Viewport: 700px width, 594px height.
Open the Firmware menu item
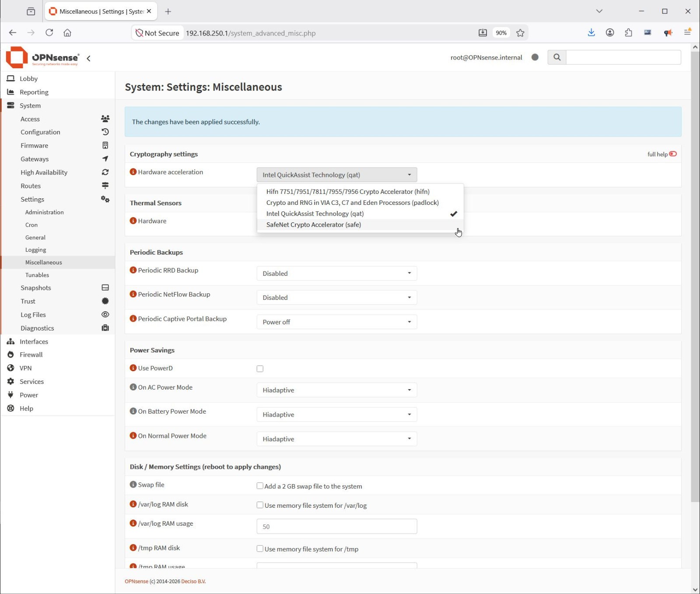click(x=34, y=145)
